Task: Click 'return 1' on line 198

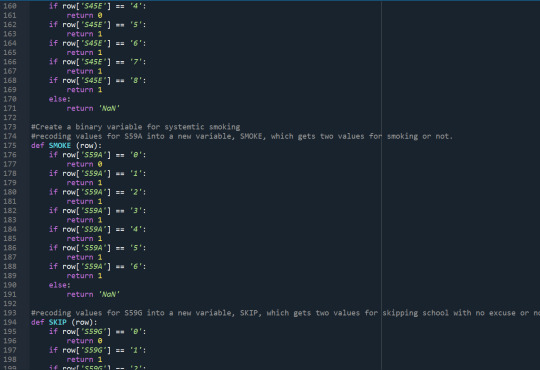Action: pos(84,359)
